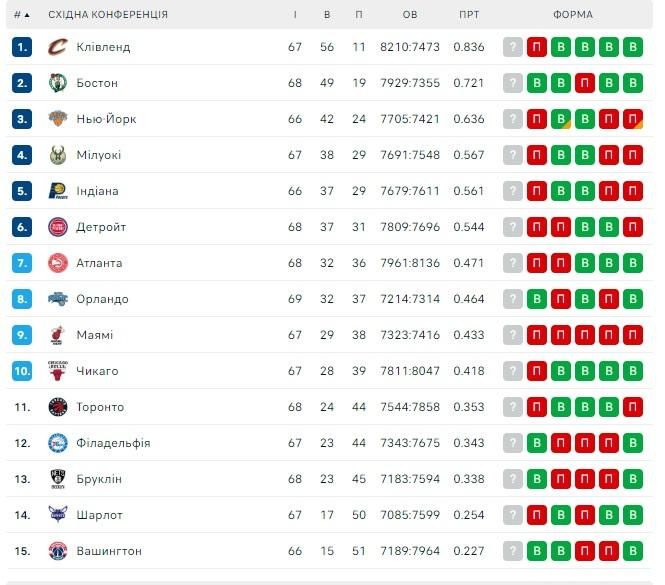Click the Boston Celtics logo icon

coord(58,83)
